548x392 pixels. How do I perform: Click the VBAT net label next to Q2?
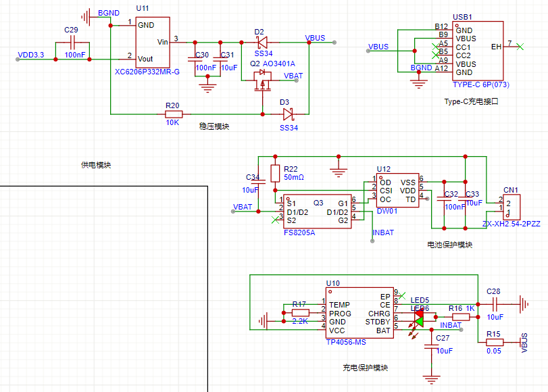pos(293,76)
